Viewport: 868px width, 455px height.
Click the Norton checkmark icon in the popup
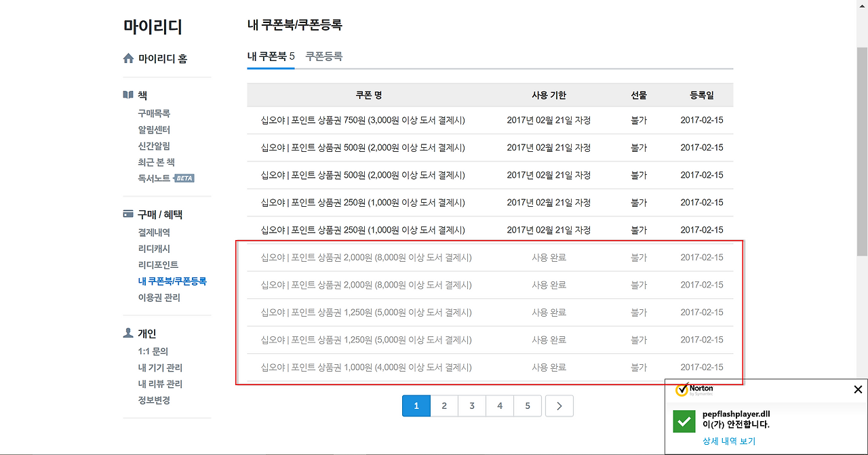click(x=684, y=421)
